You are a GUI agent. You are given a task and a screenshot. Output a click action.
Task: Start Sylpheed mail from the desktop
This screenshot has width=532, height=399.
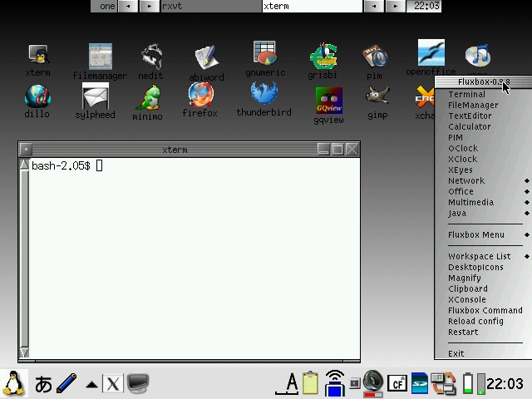tap(95, 99)
